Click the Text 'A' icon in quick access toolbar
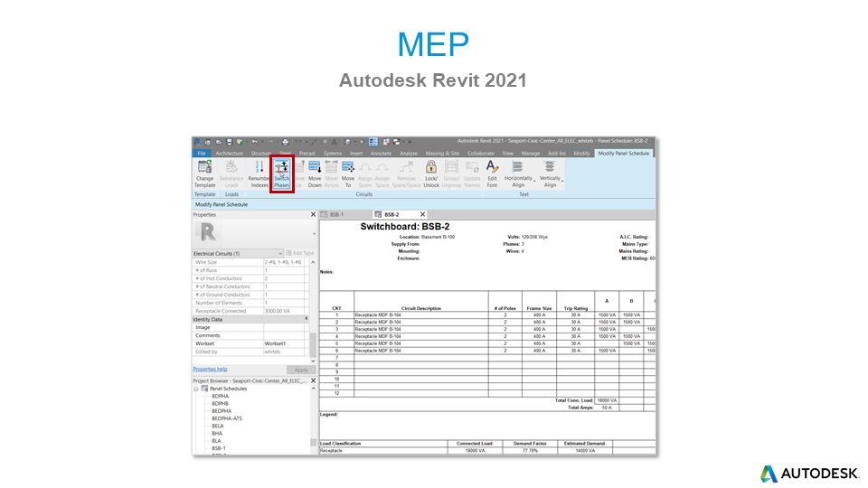Image resolution: width=868 pixels, height=488 pixels. click(x=335, y=142)
